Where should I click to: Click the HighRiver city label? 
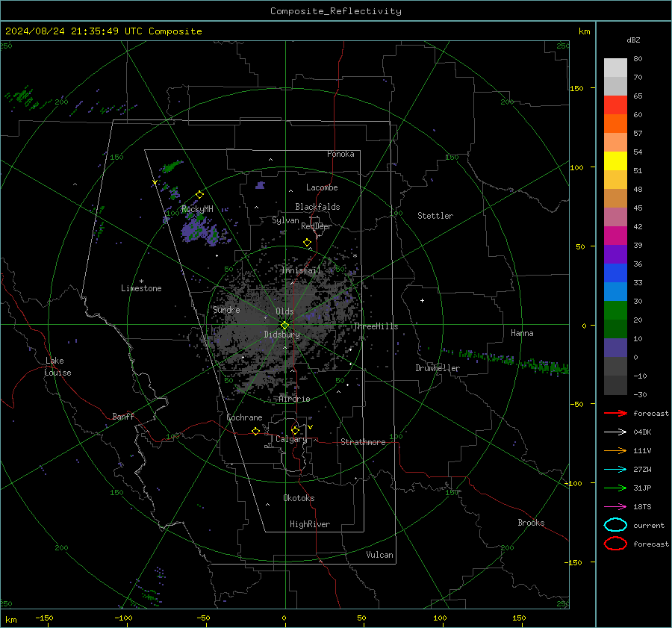pos(310,524)
